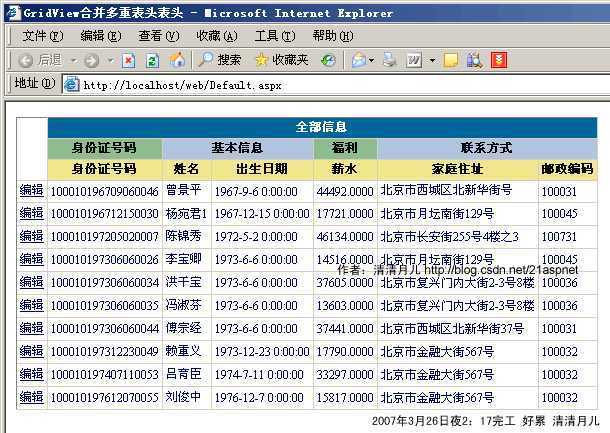The width and height of the screenshot is (610, 433).
Task: Click salary cell 46134.0000
Action: [x=345, y=237]
